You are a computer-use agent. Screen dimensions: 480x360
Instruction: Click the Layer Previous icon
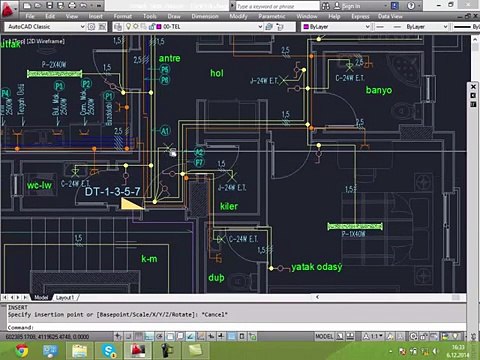280,27
